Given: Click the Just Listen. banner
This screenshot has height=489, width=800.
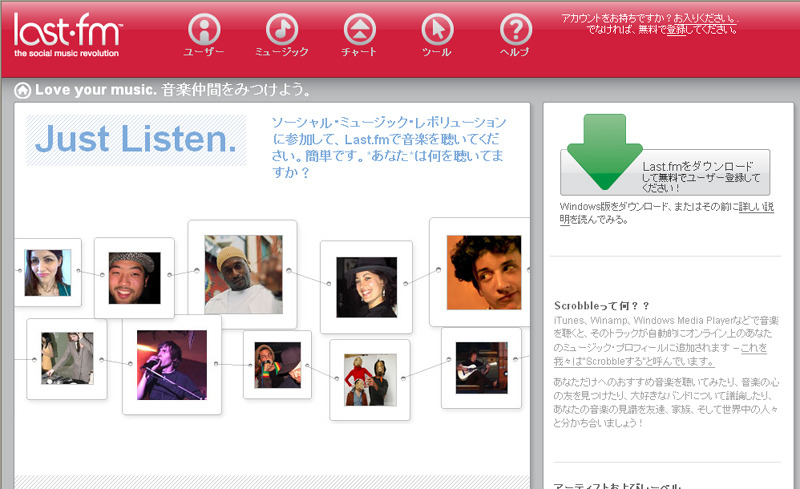Looking at the screenshot, I should click(136, 140).
